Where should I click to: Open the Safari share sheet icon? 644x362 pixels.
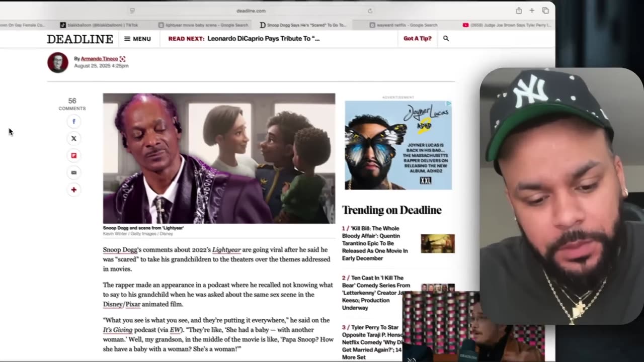click(519, 11)
